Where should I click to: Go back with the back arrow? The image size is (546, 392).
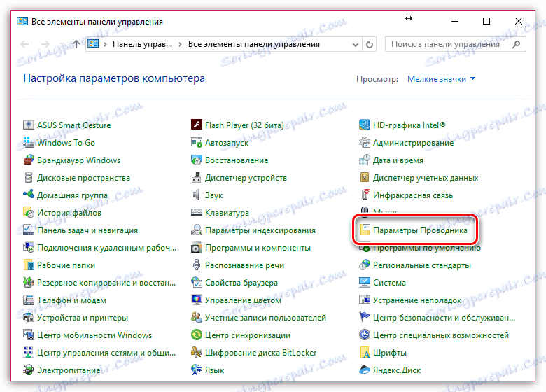[24, 44]
